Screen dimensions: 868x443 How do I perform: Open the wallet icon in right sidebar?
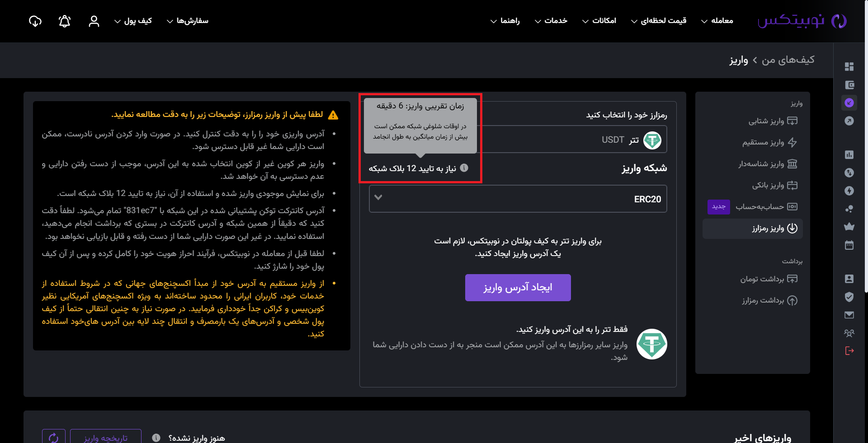pyautogui.click(x=849, y=85)
